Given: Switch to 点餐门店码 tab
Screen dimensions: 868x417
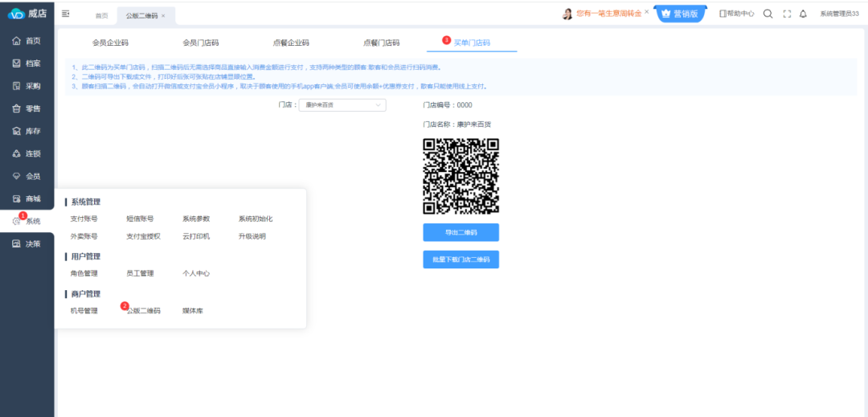Looking at the screenshot, I should pyautogui.click(x=381, y=43).
